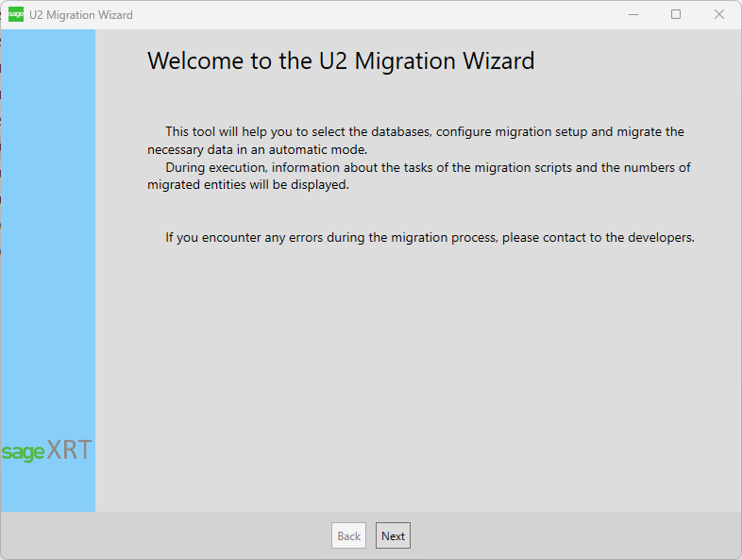
Task: Click the U2 Migration Wizard title bar text
Action: 81,15
